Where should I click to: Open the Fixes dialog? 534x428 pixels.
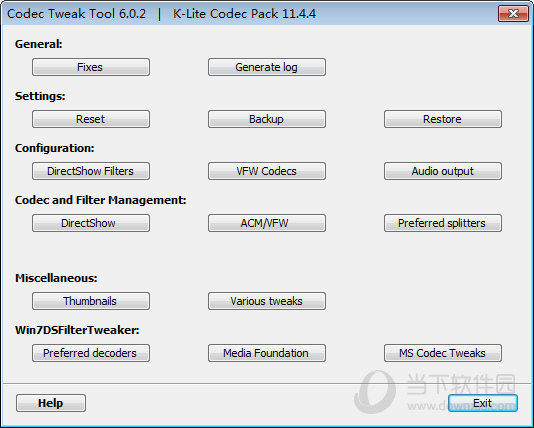[91, 67]
